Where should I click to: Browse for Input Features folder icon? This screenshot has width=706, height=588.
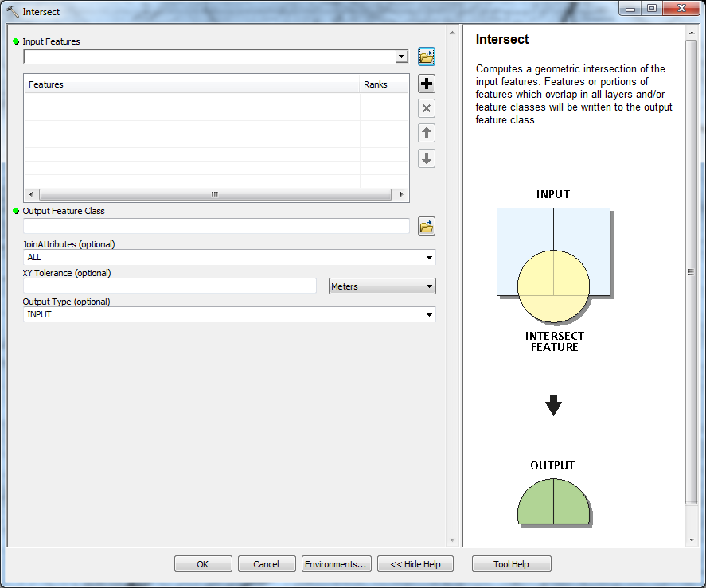click(x=427, y=56)
